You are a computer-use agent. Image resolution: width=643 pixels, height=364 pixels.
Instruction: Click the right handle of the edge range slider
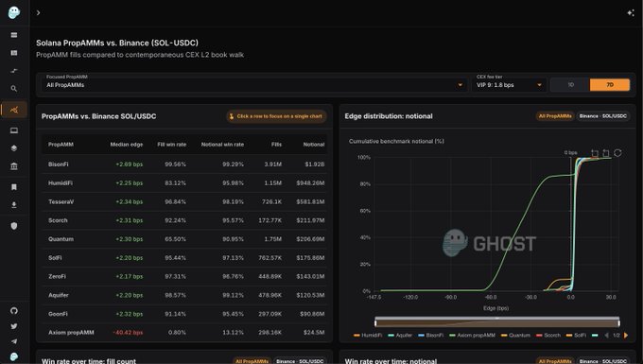[618, 323]
